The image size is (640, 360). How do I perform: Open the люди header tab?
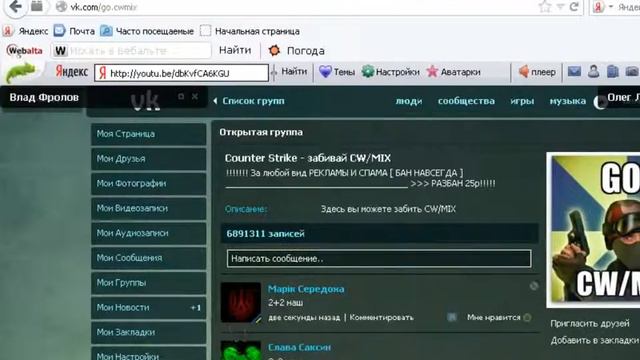pyautogui.click(x=409, y=101)
